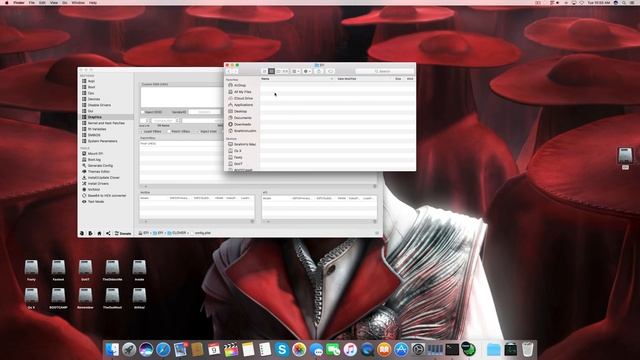Click config.plist in Clover's path bar
640x360 pixels.
[202, 233]
